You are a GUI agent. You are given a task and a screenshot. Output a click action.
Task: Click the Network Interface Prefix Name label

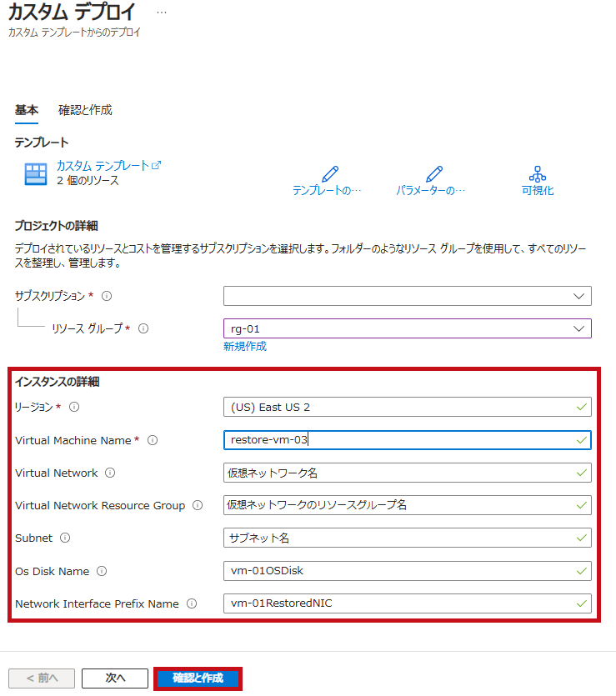point(97,603)
